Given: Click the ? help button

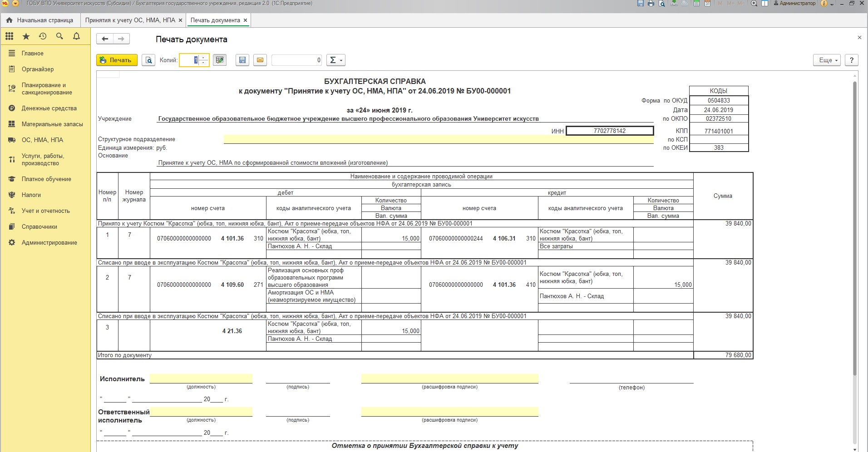Looking at the screenshot, I should (x=852, y=60).
